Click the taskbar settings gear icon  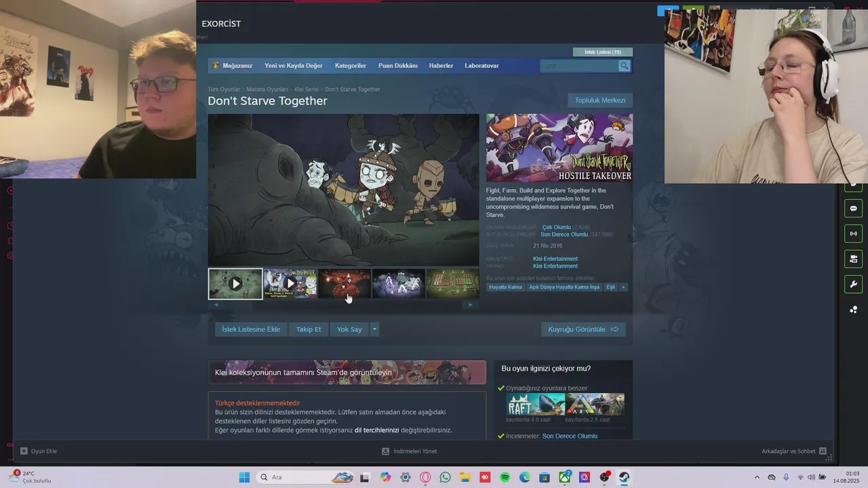tap(406, 477)
